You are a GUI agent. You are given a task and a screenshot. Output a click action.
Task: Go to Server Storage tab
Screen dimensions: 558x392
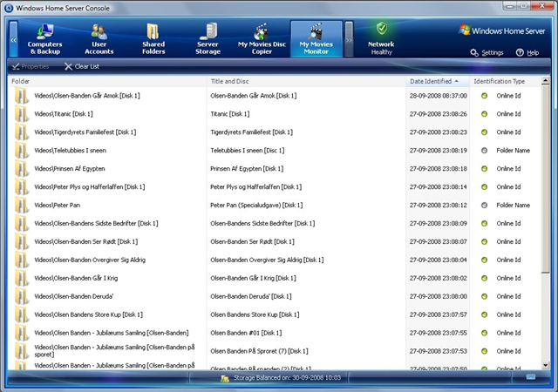tap(208, 39)
